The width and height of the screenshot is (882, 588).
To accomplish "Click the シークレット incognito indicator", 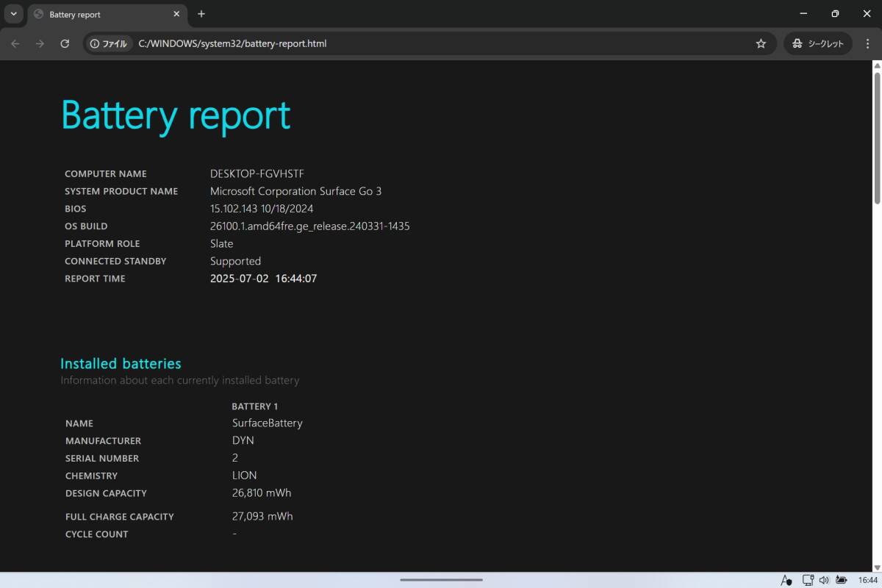I will [x=818, y=43].
